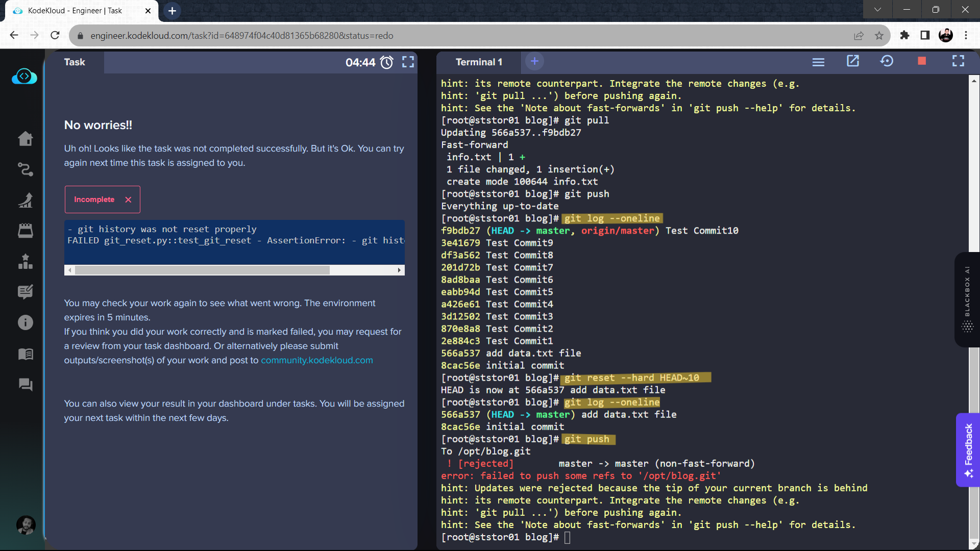Open Chrome three-dot menu
Image resolution: width=980 pixels, height=551 pixels.
[x=966, y=36]
